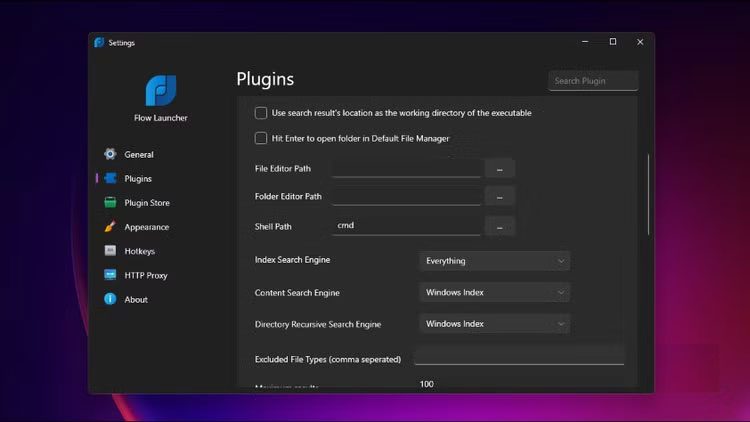Click the HTTP Proxy icon

pyautogui.click(x=110, y=275)
